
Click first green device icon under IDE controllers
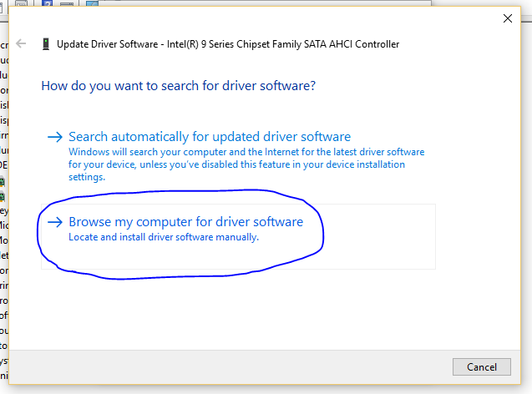pos(3,181)
